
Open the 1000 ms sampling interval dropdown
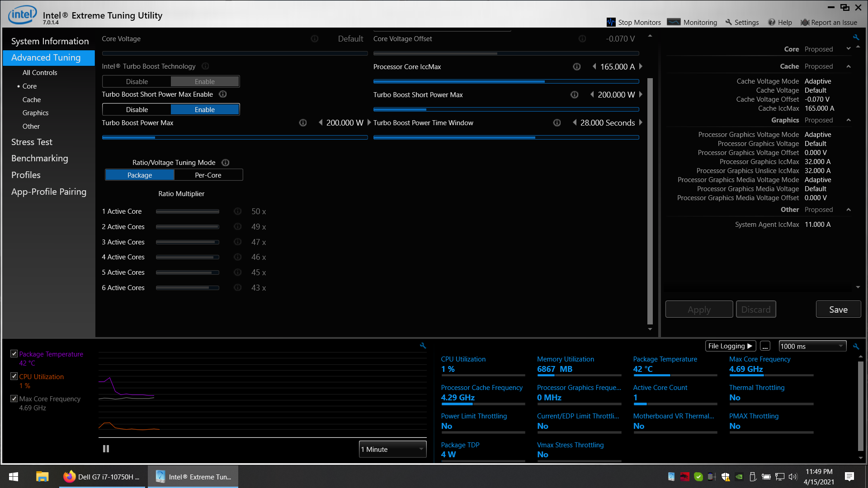click(812, 346)
